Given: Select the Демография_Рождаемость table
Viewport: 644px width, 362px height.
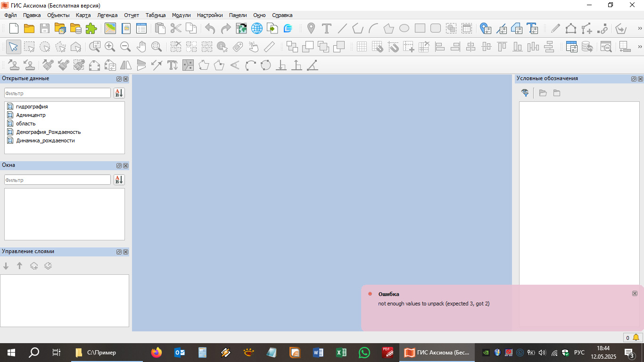Looking at the screenshot, I should [x=48, y=132].
